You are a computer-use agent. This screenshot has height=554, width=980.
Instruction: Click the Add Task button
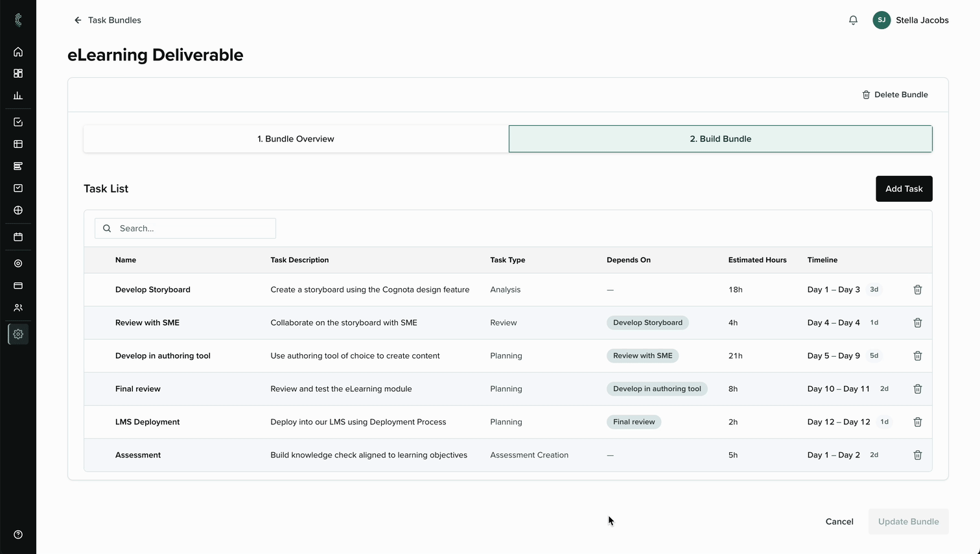[904, 189]
